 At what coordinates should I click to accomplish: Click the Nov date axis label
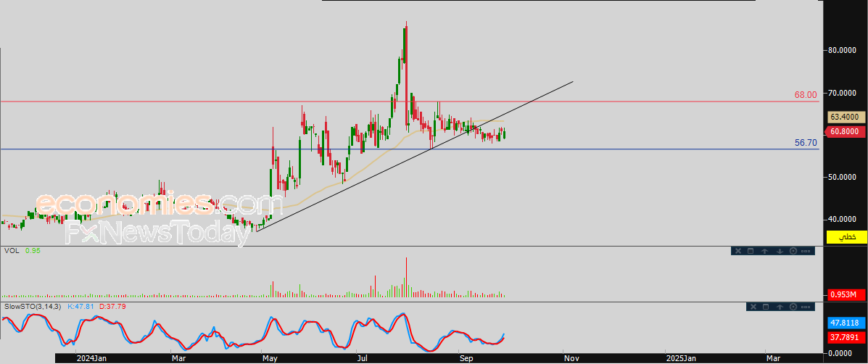(x=571, y=358)
